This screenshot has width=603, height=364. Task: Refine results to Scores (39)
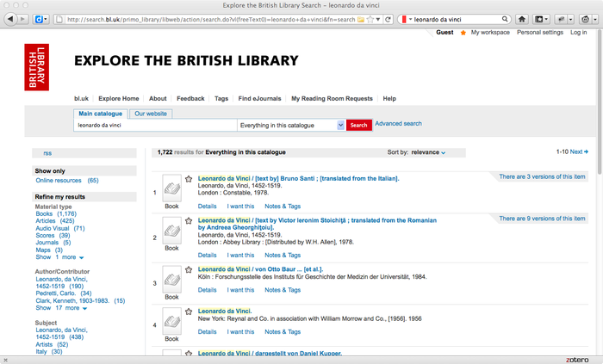[53, 236]
